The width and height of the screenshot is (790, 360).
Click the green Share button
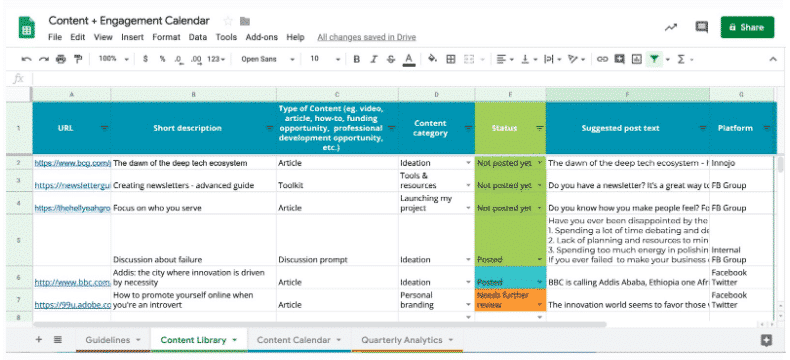pos(747,27)
